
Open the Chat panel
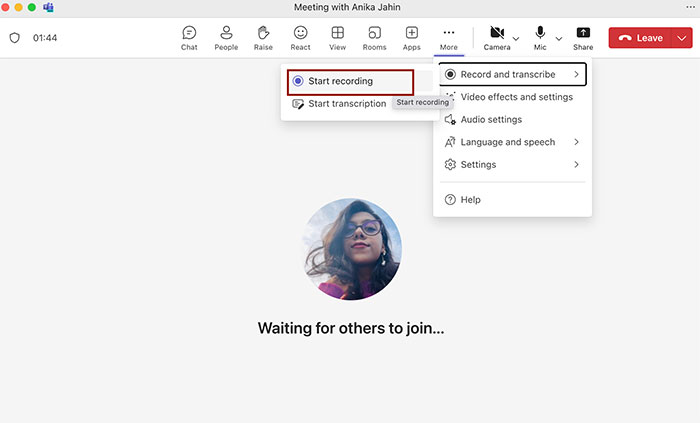(189, 38)
